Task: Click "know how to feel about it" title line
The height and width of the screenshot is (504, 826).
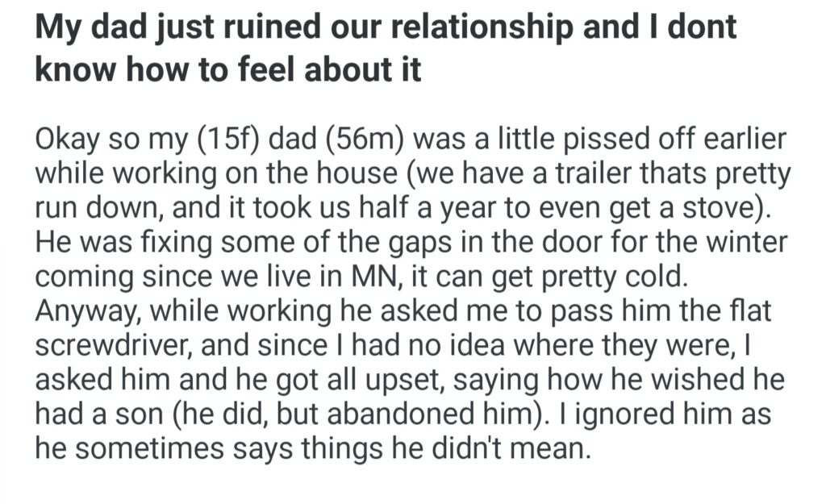Action: click(x=228, y=69)
